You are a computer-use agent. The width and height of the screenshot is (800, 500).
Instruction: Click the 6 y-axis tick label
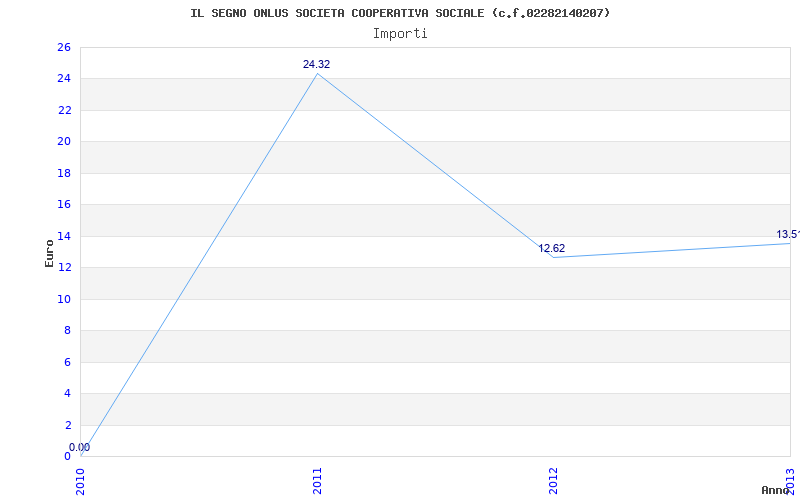click(68, 362)
